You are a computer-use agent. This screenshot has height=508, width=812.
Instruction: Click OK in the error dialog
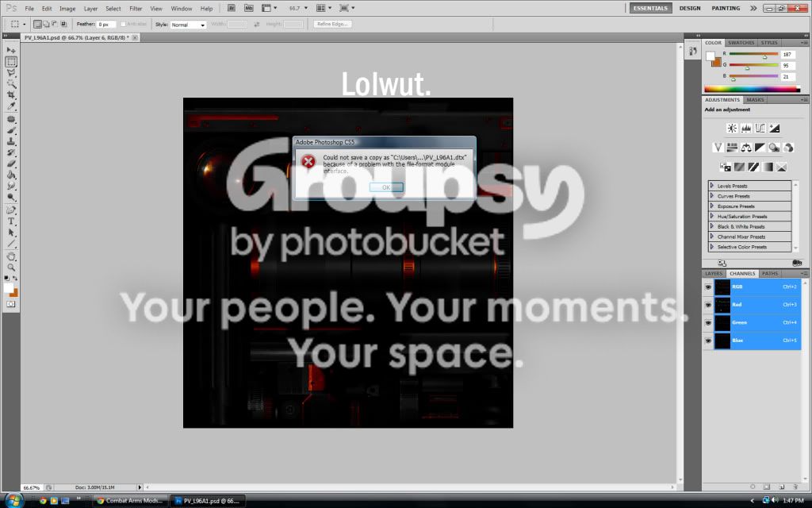[x=386, y=187]
